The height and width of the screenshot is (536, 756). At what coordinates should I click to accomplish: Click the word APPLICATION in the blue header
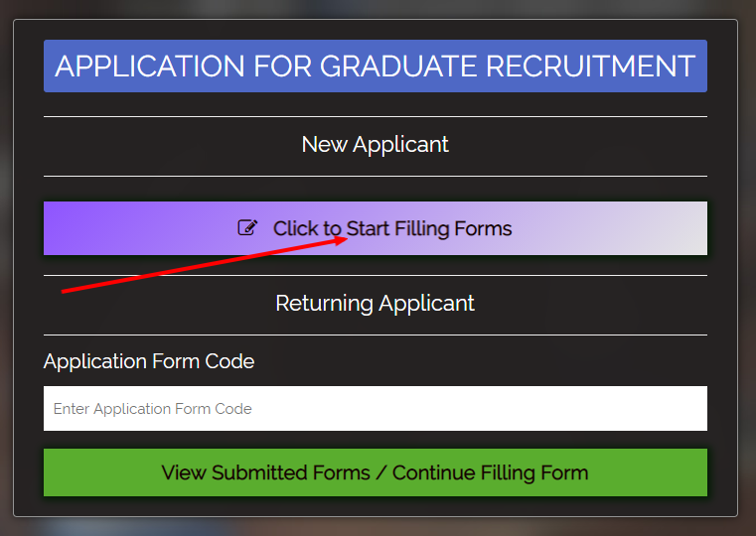150,66
